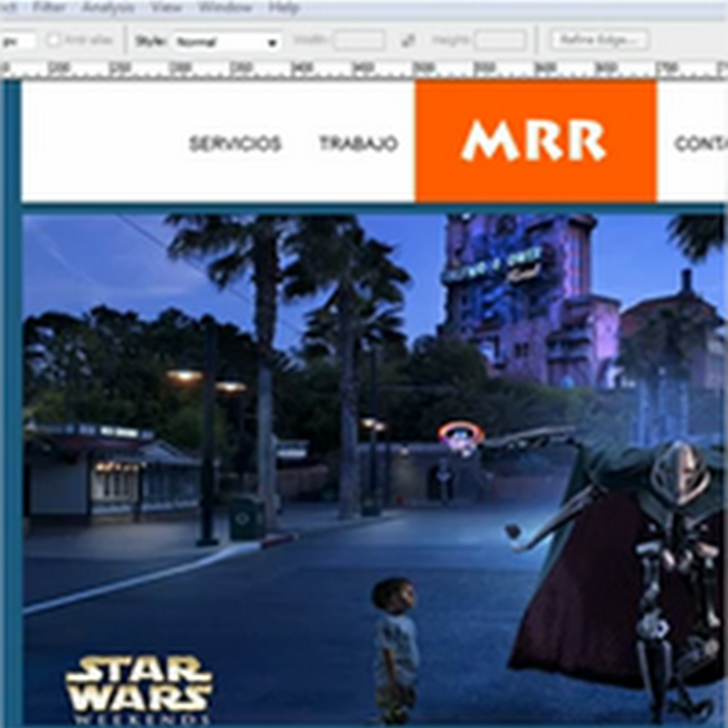Click the Star Wars Weekends logo

click(138, 689)
